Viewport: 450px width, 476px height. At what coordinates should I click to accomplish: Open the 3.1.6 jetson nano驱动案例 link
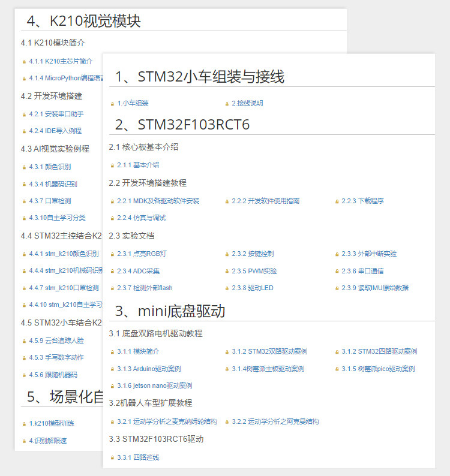tap(155, 385)
